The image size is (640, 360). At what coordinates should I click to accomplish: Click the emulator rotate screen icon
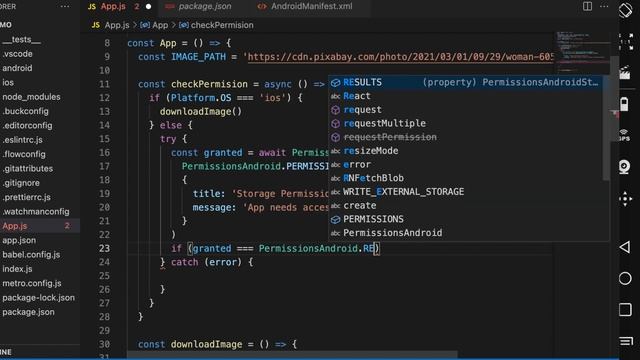point(625,10)
